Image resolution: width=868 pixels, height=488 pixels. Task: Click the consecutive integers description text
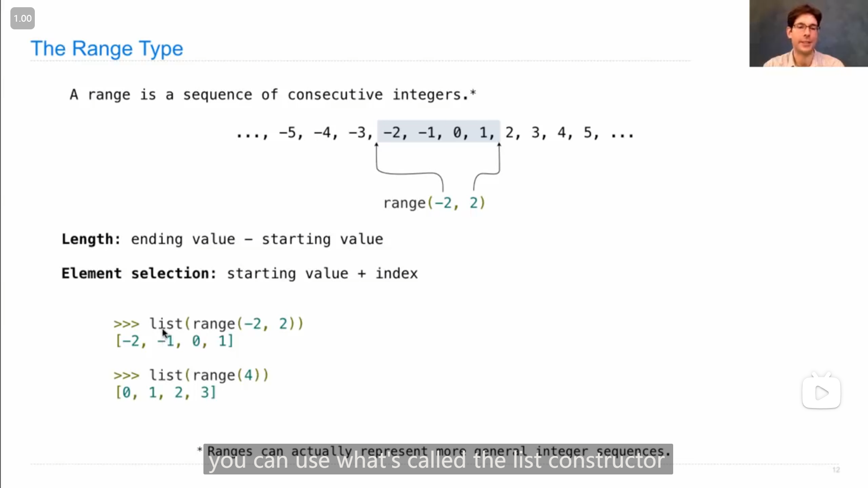[273, 95]
